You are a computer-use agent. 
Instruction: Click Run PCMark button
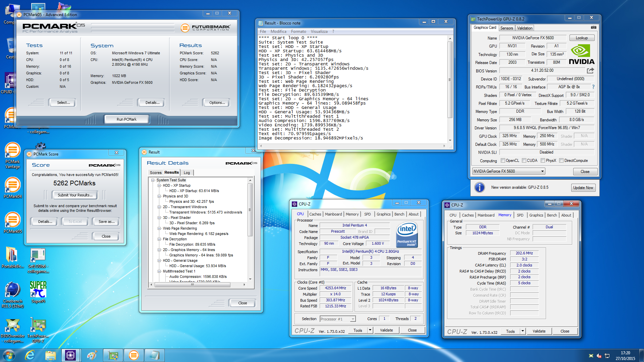tap(126, 119)
